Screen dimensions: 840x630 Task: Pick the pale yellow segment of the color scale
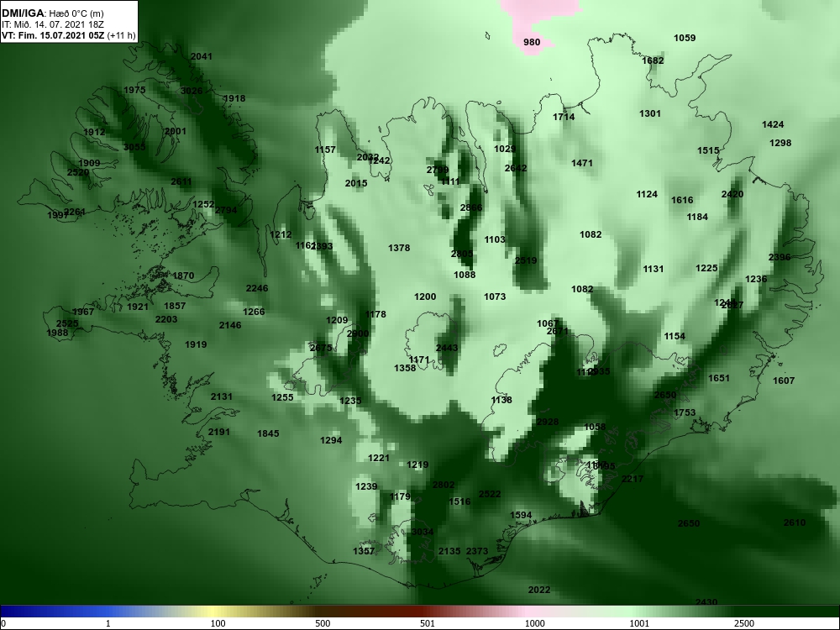212,612
